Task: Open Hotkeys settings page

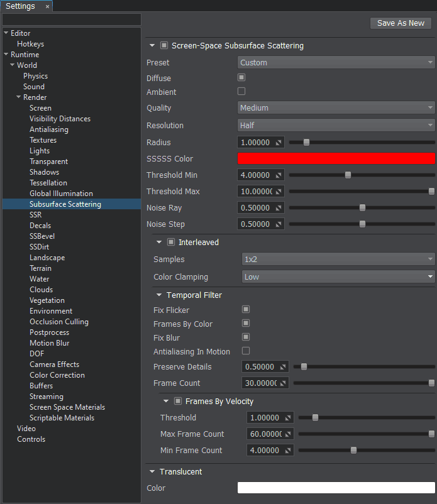Action: click(30, 44)
